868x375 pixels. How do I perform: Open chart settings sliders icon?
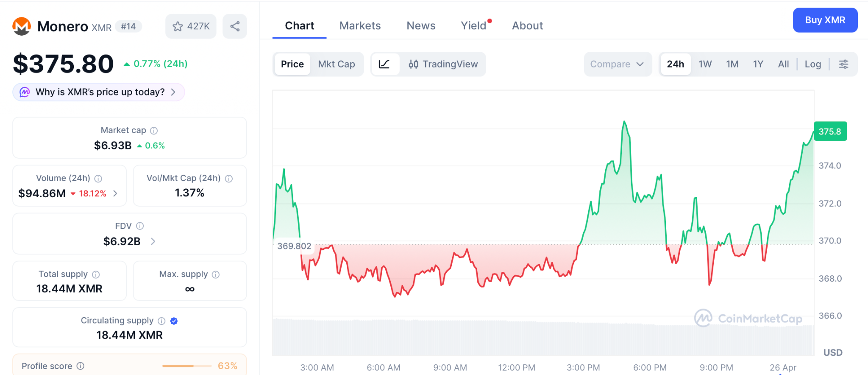843,64
